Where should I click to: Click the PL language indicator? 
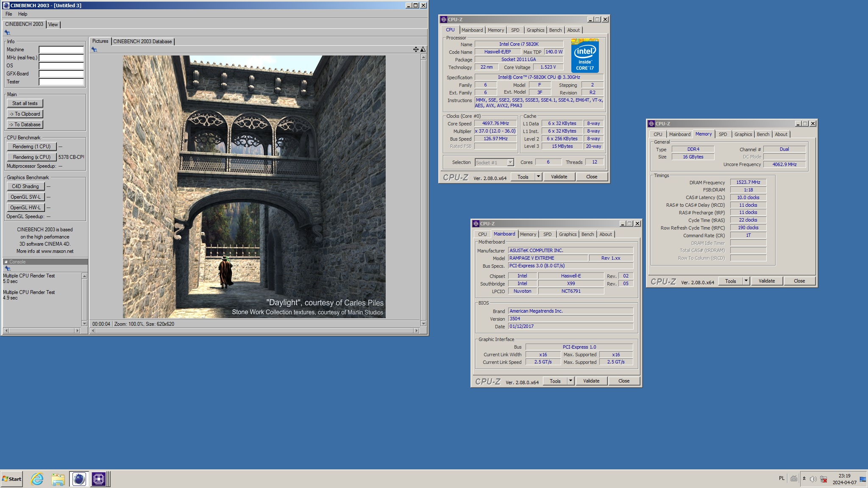click(x=782, y=478)
